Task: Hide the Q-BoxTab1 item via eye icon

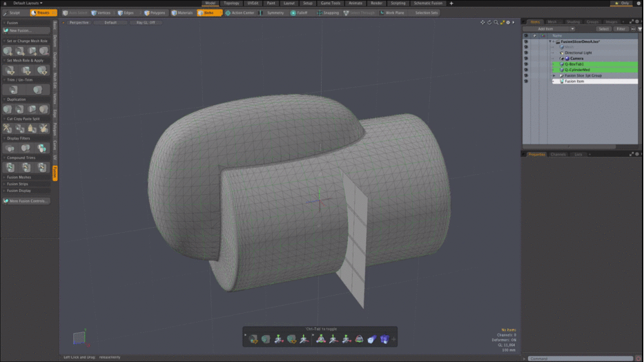Action: (x=526, y=64)
